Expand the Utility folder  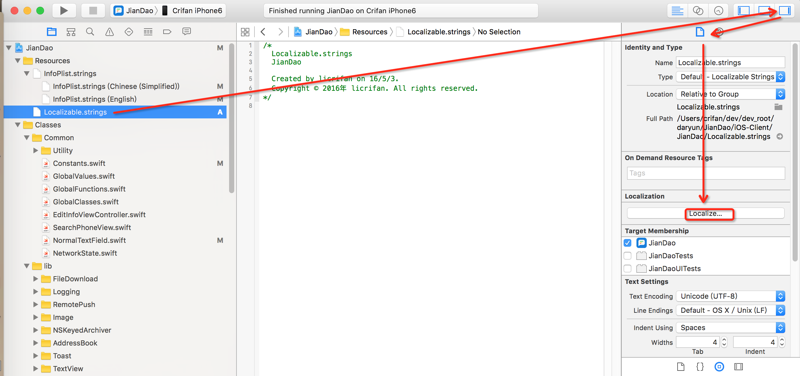click(x=36, y=151)
